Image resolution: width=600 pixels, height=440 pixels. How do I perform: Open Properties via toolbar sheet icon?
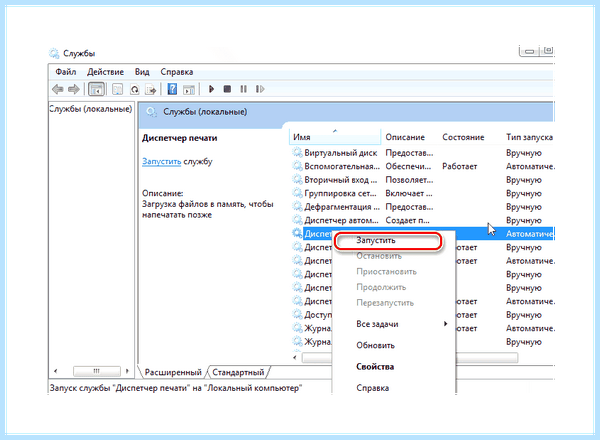[x=117, y=90]
